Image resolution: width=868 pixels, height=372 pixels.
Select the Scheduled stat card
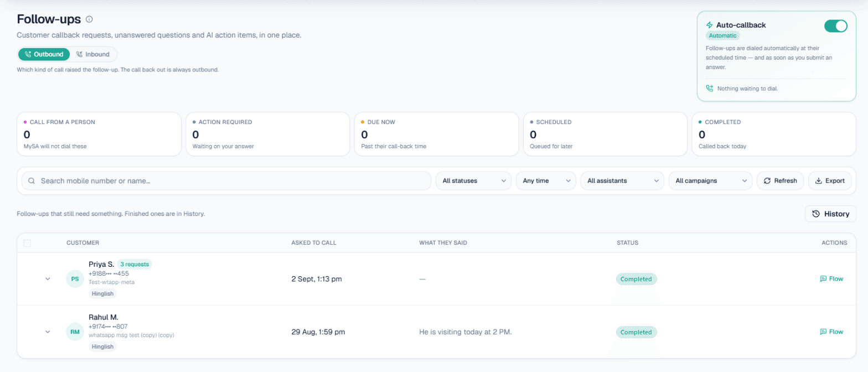[605, 135]
